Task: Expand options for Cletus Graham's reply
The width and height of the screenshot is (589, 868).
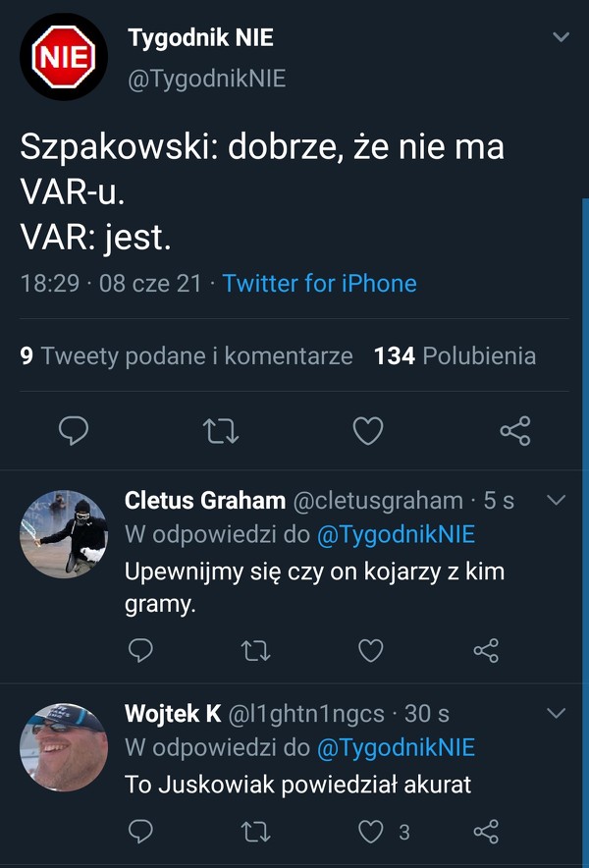Action: click(x=556, y=501)
